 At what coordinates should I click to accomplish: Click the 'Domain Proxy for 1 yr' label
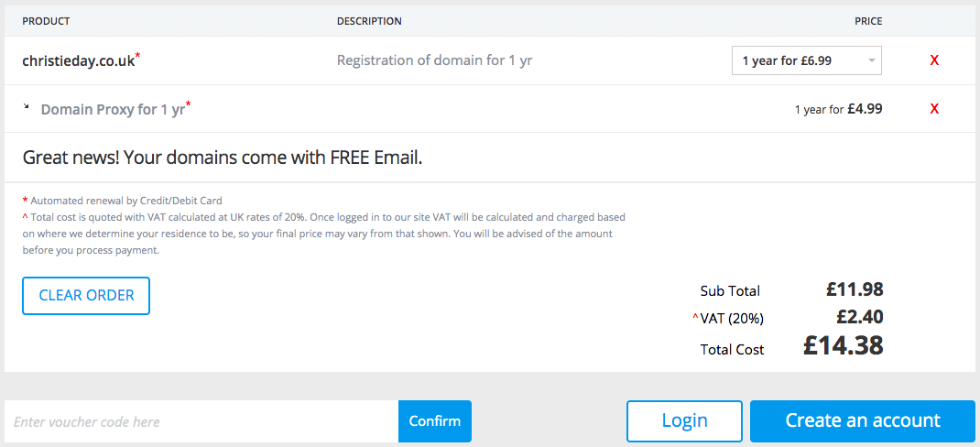(x=114, y=109)
